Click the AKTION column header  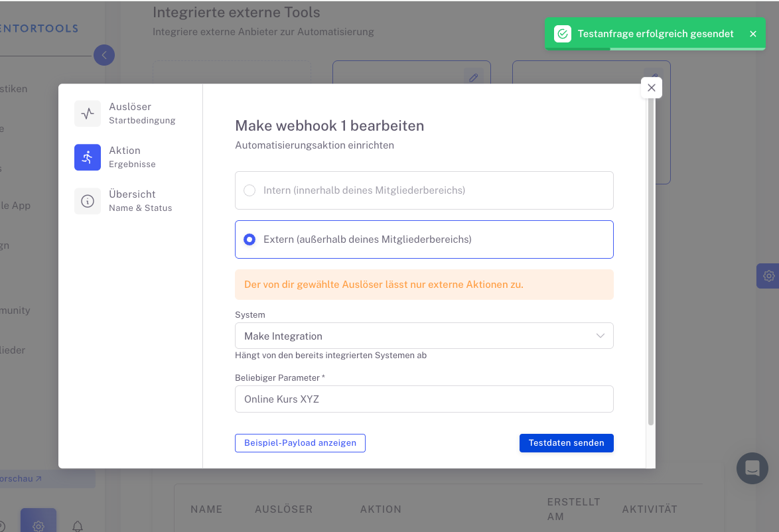point(381,509)
